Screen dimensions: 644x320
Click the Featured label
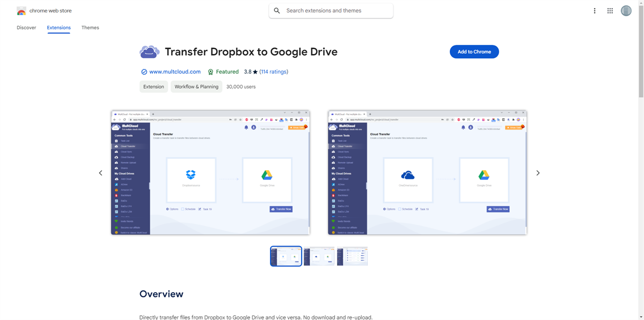point(228,72)
